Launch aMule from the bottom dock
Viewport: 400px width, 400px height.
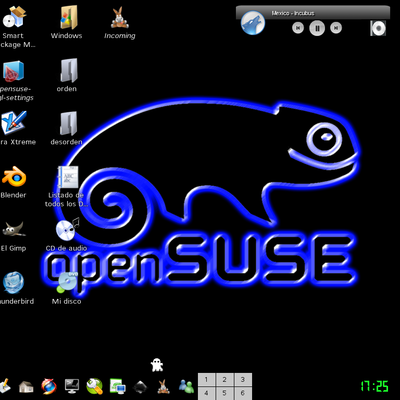click(x=163, y=387)
